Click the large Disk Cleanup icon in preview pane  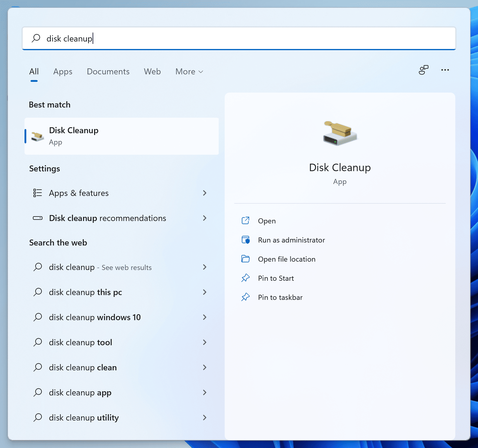pyautogui.click(x=340, y=133)
